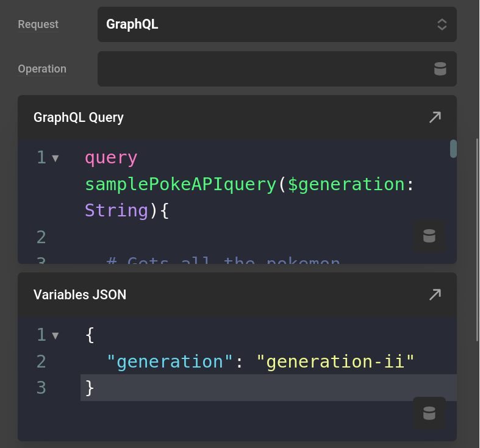The image size is (480, 448).
Task: Click the Variables JSON panel title
Action: (x=80, y=294)
